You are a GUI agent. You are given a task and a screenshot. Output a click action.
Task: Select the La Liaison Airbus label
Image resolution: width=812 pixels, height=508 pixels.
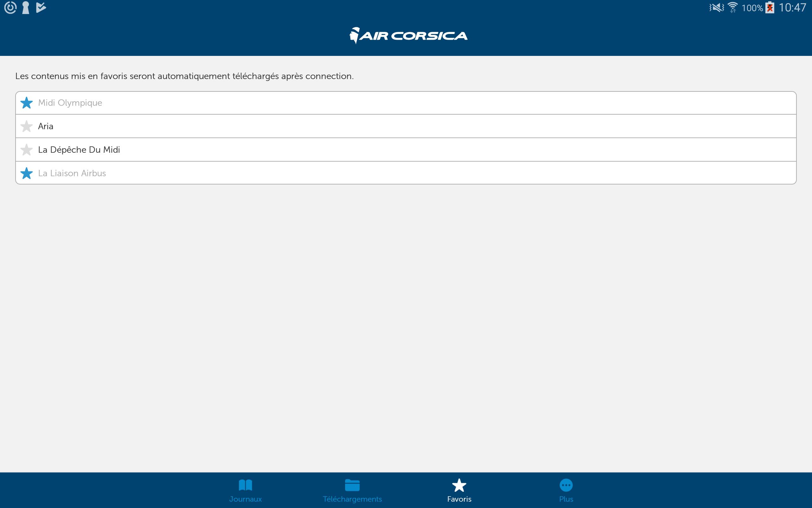pos(72,173)
